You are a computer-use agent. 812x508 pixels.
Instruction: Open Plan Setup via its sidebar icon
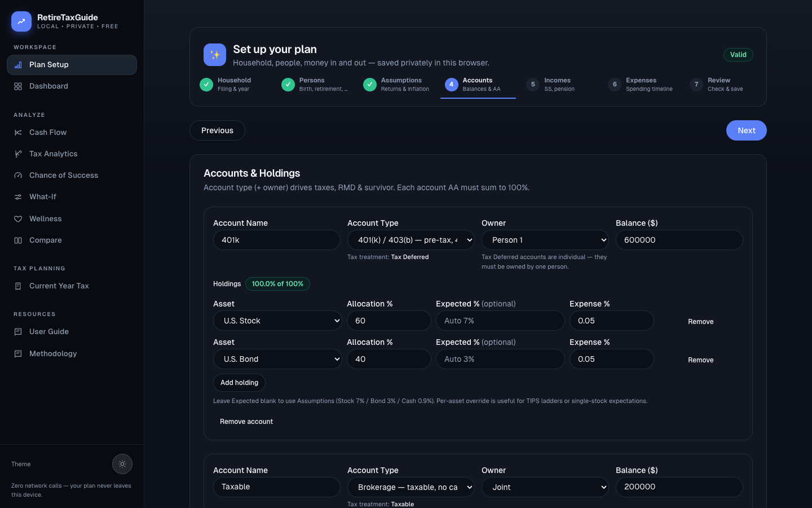click(x=18, y=65)
